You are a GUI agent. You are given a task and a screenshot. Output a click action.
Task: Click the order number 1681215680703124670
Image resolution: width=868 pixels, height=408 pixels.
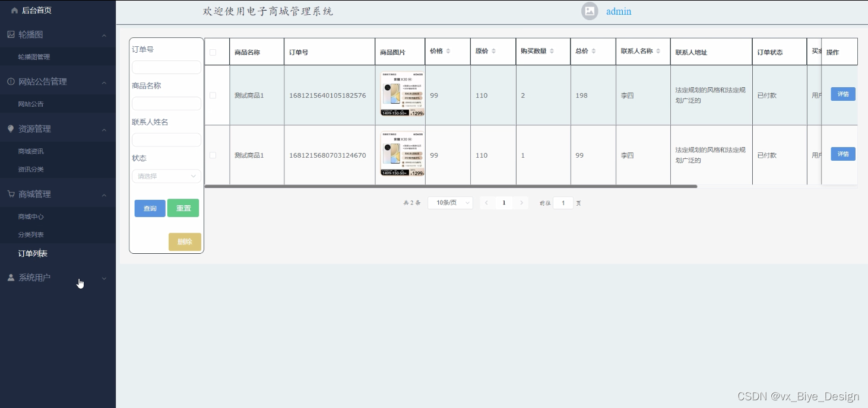pyautogui.click(x=327, y=155)
